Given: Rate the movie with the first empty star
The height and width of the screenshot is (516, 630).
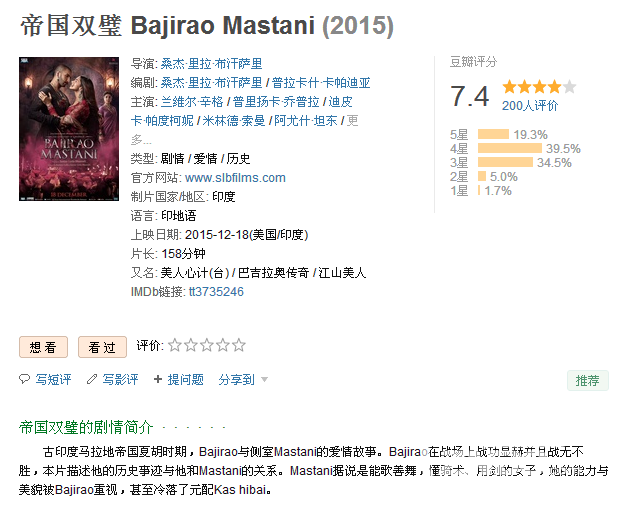Looking at the screenshot, I should pyautogui.click(x=175, y=345).
